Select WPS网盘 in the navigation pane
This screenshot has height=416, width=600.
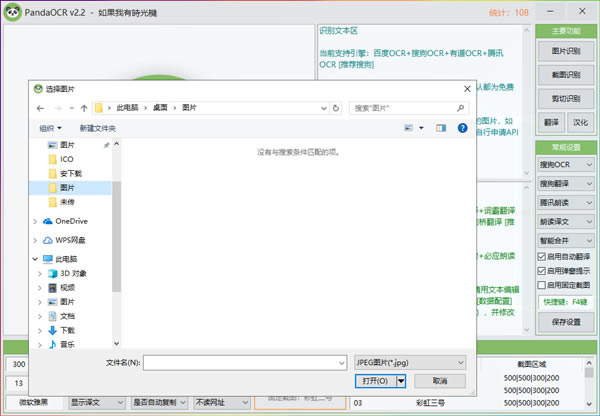(x=70, y=240)
